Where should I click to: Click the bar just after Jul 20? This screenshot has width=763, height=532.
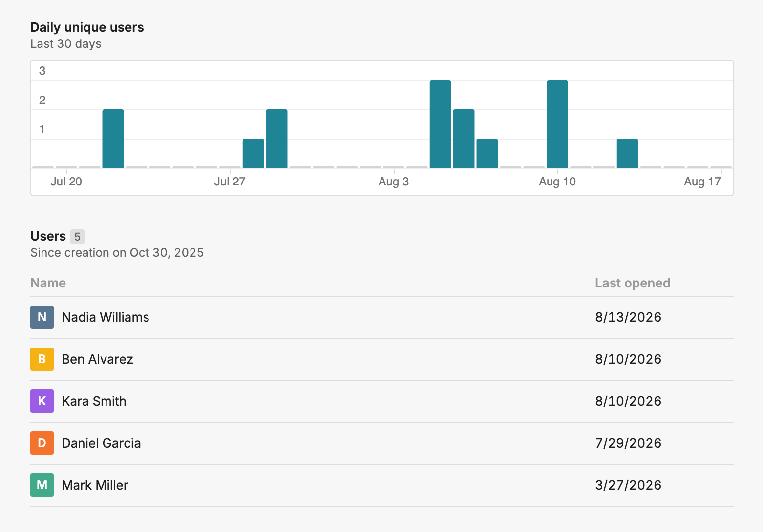pos(113,139)
